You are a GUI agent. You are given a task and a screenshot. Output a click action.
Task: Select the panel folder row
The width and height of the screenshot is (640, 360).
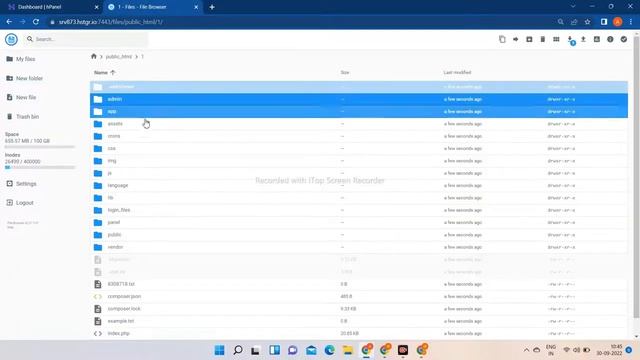tap(359, 222)
